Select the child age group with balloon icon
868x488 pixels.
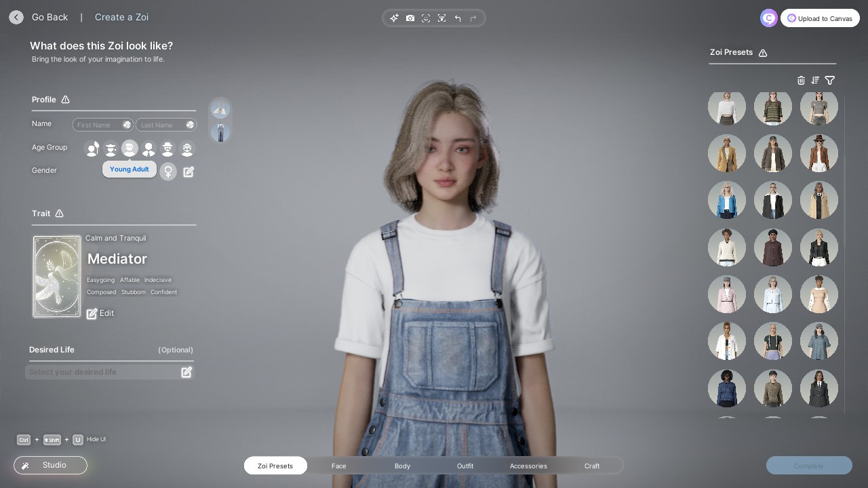92,148
